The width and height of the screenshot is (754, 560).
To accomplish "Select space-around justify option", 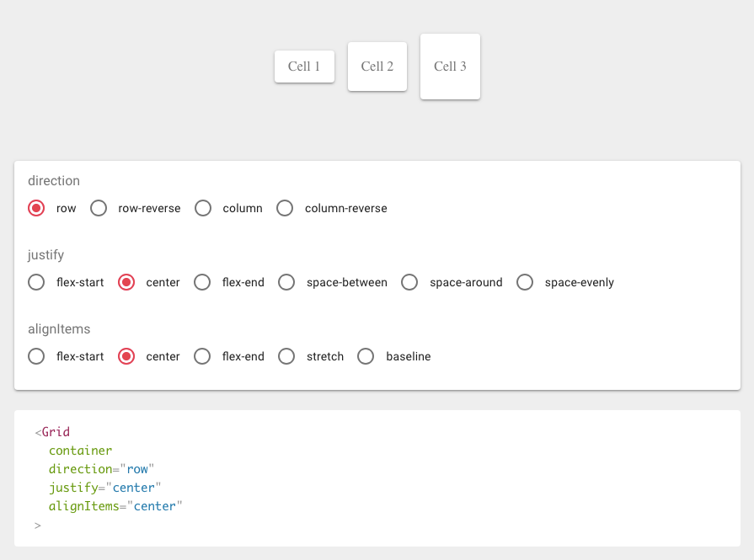I will [409, 282].
